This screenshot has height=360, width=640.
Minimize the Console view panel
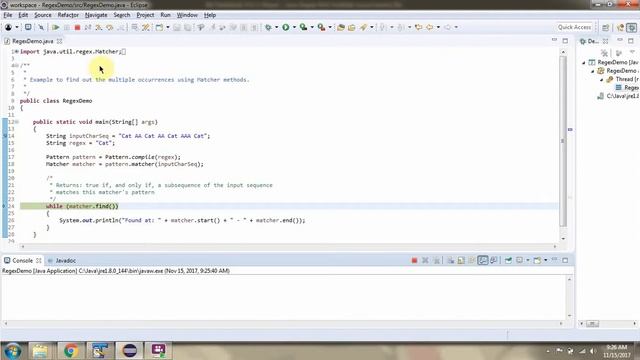click(554, 260)
